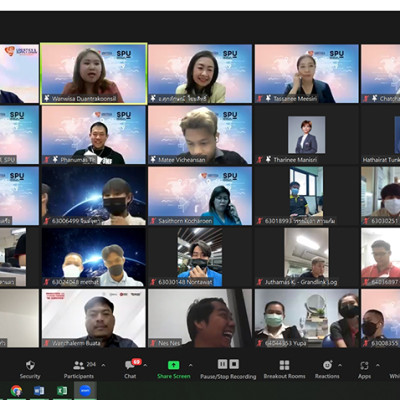400x400 pixels.
Task: Open Microsoft Word from the taskbar
Action: click(x=39, y=391)
